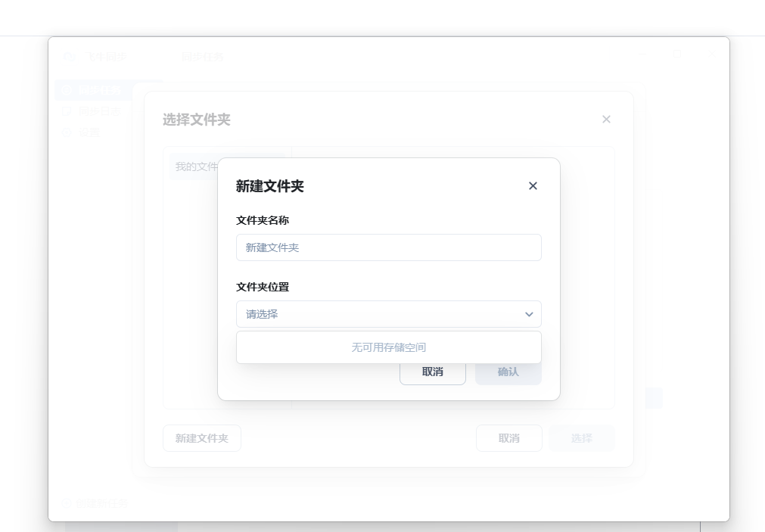Click the 选择 button
The width and height of the screenshot is (765, 532).
582,438
